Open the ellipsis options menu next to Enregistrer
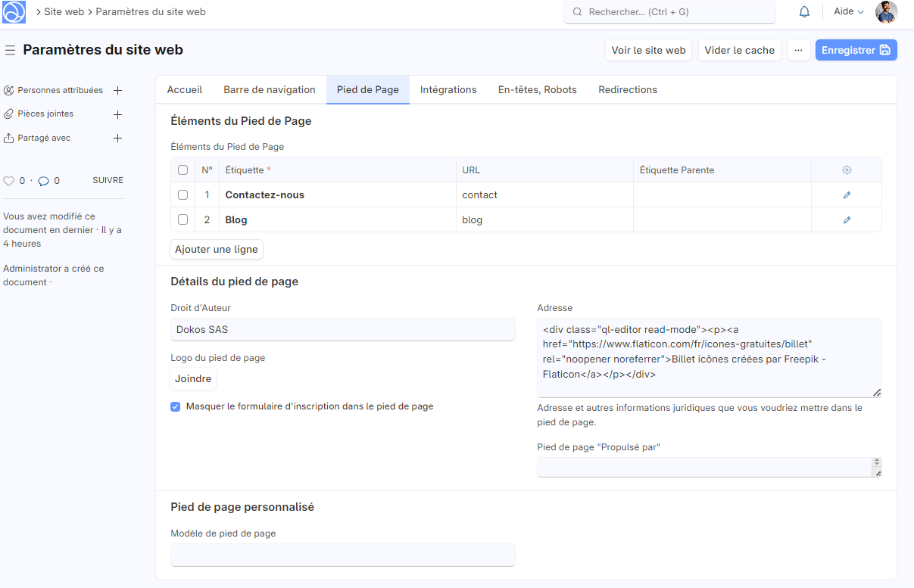 [x=798, y=49]
